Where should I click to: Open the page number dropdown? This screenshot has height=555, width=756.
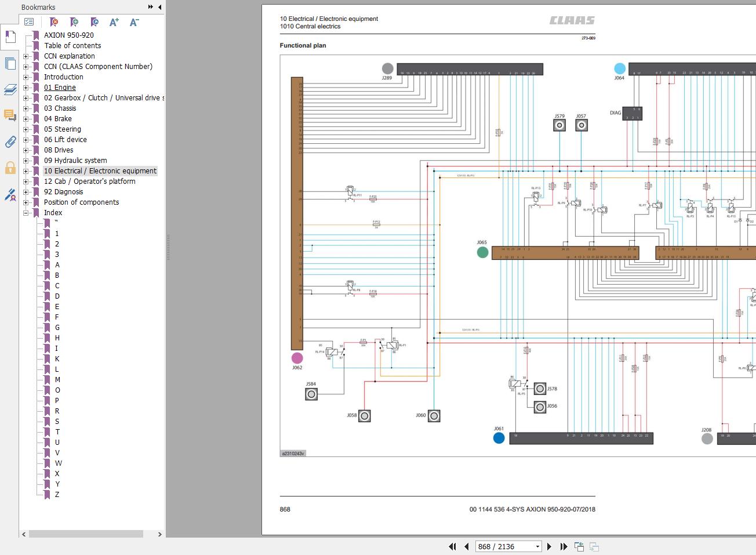coord(537,546)
